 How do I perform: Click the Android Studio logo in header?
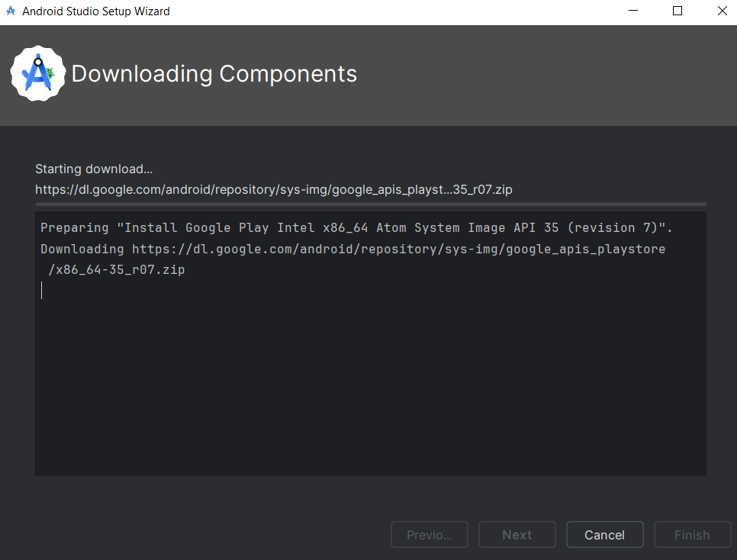pyautogui.click(x=38, y=73)
